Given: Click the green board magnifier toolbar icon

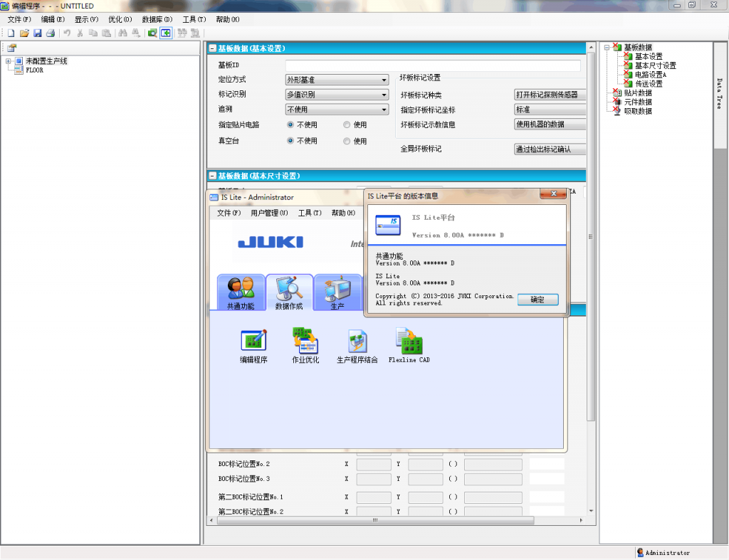Looking at the screenshot, I should [152, 33].
